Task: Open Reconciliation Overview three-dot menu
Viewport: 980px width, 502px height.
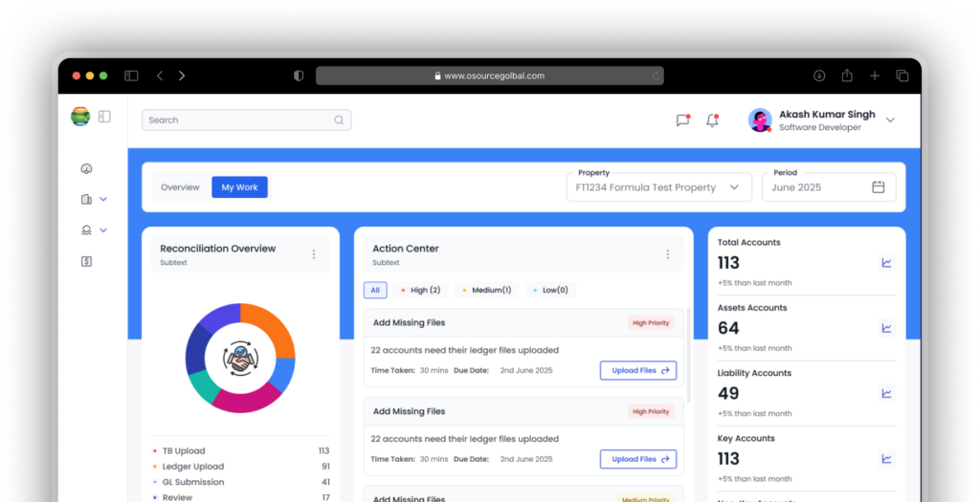Action: [313, 254]
